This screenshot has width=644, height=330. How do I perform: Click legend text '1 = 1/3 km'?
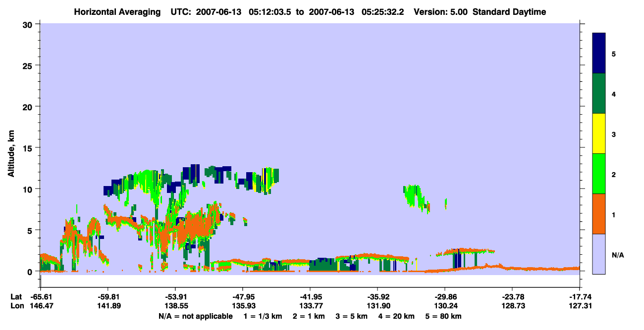[x=263, y=316]
